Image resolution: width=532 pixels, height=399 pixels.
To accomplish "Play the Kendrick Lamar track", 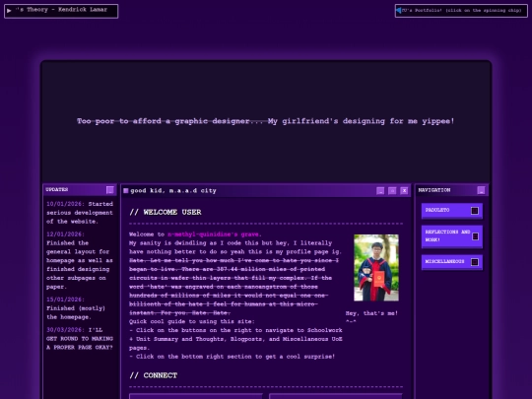I will (x=9, y=11).
